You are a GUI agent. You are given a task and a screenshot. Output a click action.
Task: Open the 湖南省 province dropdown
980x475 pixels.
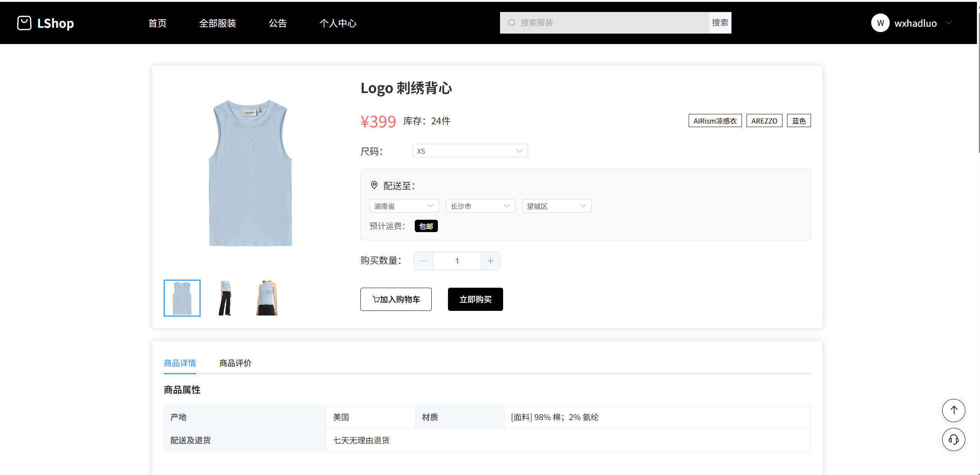(404, 206)
